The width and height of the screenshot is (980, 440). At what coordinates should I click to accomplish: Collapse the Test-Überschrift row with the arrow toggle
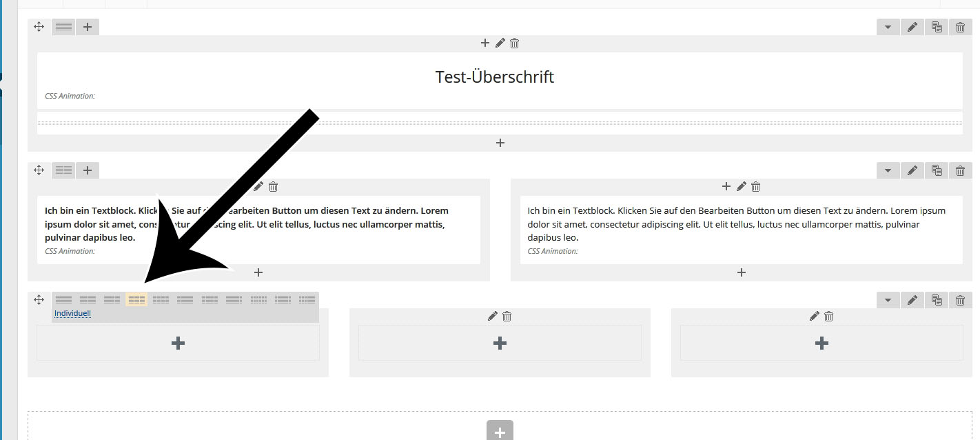(888, 27)
